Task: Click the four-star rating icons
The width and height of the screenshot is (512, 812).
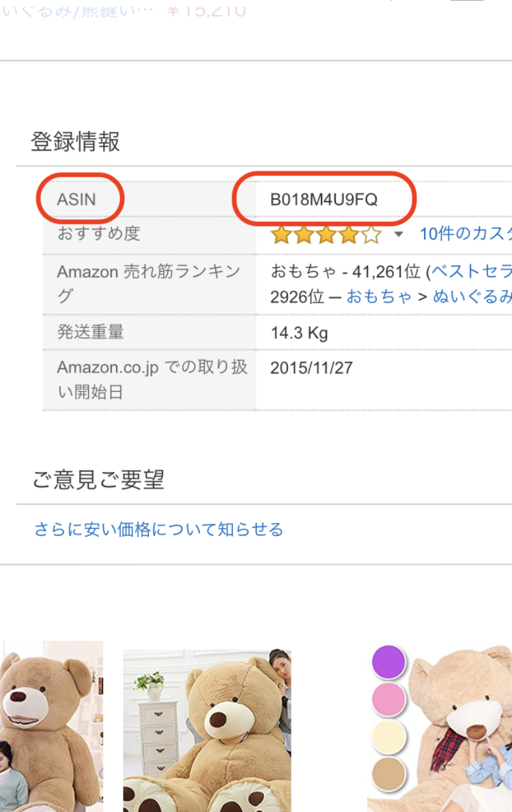Action: coord(326,236)
